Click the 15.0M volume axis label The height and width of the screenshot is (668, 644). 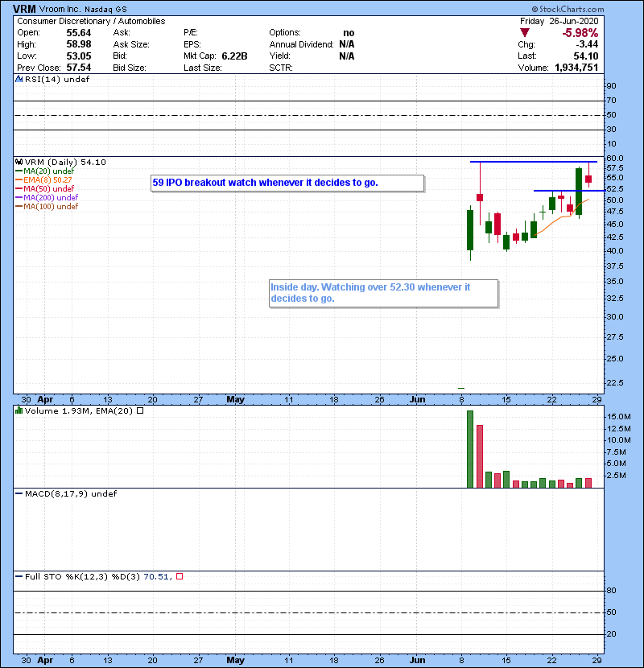coord(619,417)
